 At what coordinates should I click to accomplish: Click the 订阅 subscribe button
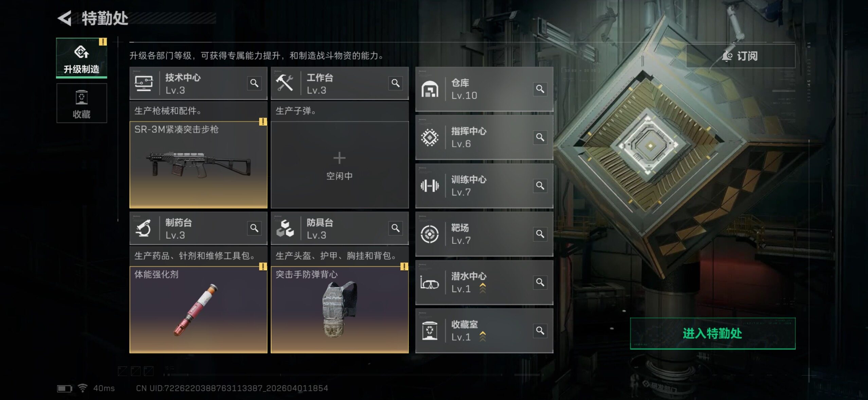(740, 56)
